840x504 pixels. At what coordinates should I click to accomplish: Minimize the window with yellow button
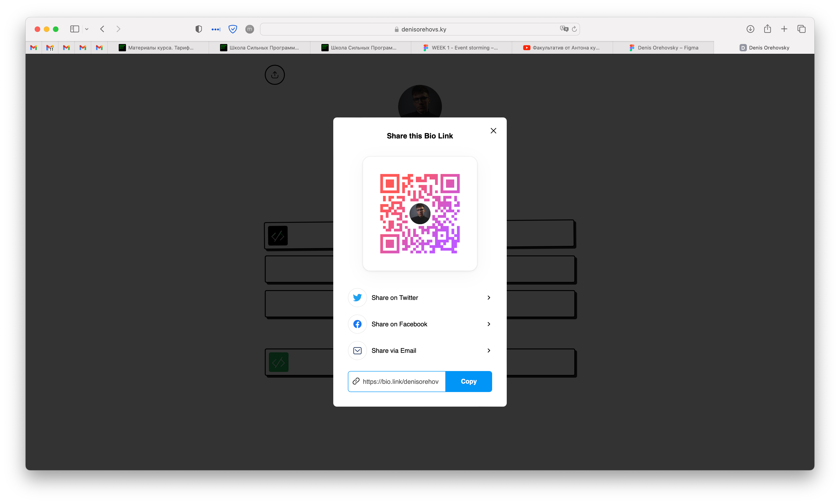47,29
